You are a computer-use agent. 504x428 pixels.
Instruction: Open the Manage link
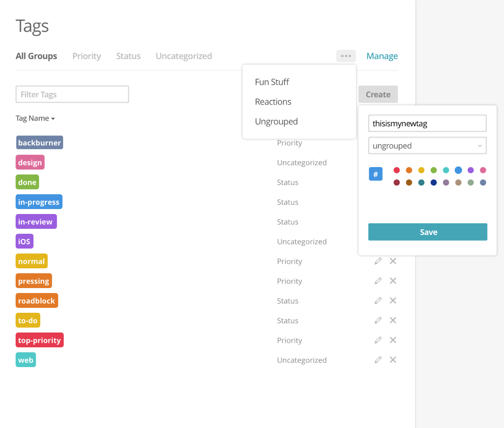[x=382, y=56]
